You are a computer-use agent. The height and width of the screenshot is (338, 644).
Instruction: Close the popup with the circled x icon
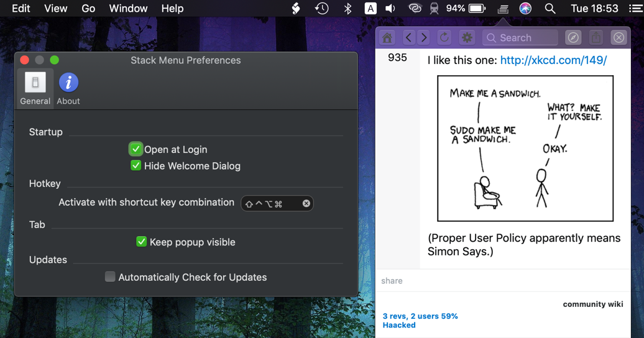point(619,38)
